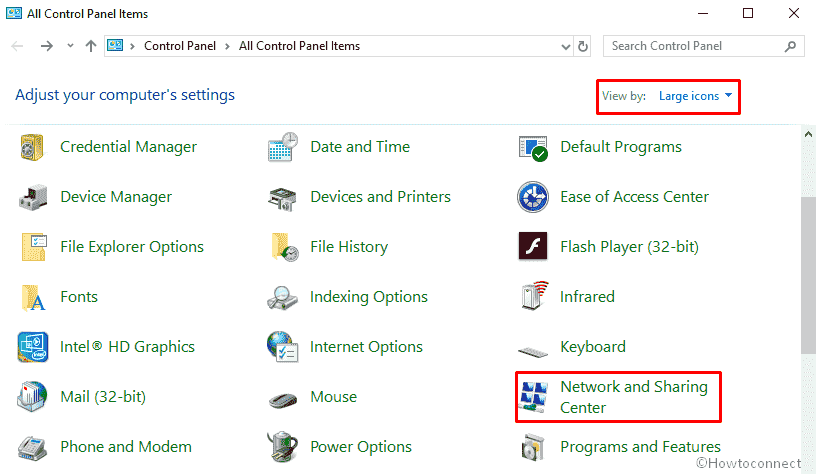
Task: Expand chevron before Control Panel breadcrumb
Action: click(x=133, y=46)
